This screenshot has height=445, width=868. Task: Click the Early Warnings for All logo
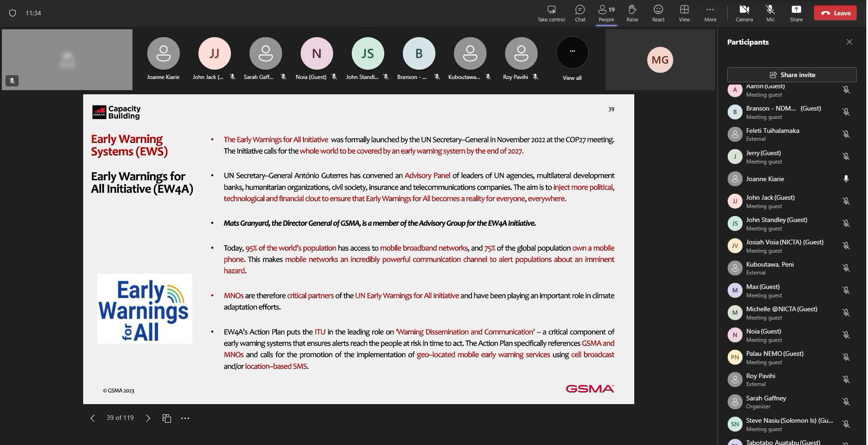tap(145, 308)
